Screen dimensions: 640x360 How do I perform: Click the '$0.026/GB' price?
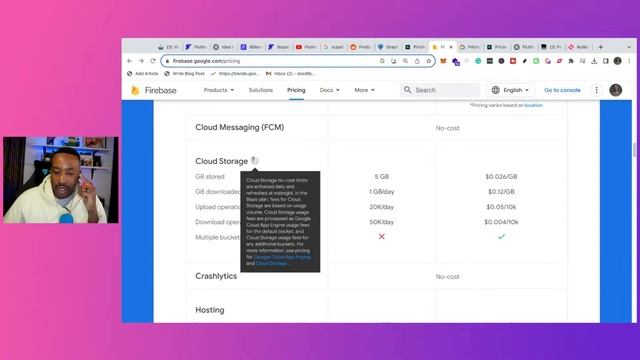(501, 177)
